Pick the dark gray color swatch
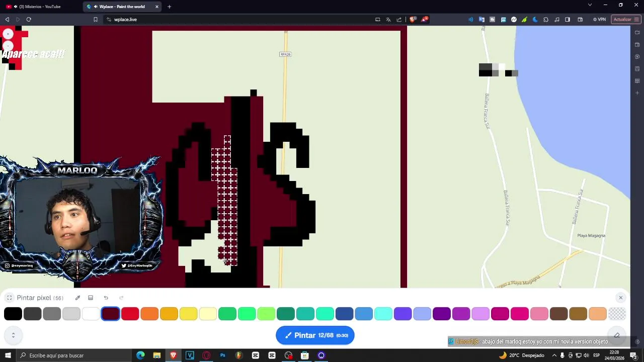The width and height of the screenshot is (644, 362). pos(32,314)
